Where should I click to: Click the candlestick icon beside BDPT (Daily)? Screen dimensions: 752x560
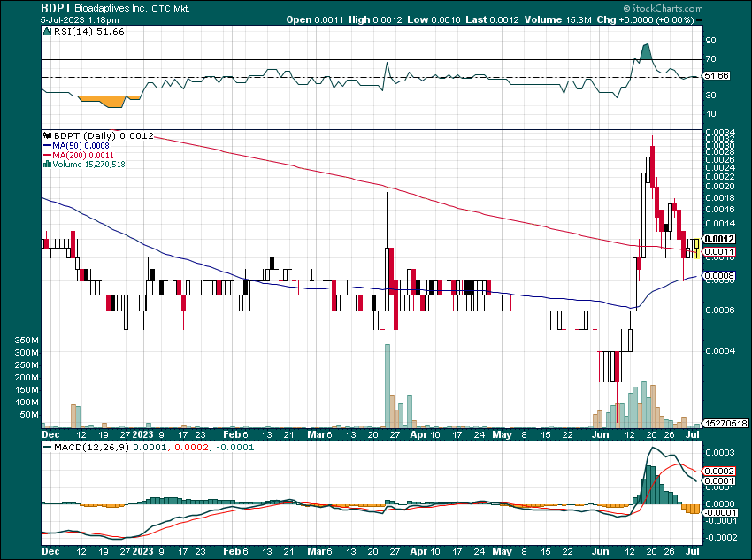click(48, 135)
